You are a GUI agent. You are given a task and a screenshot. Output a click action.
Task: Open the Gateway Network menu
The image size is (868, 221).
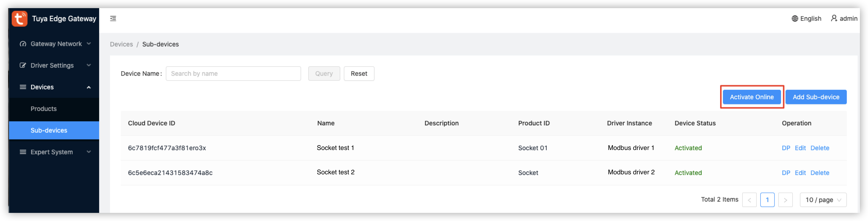pos(54,44)
